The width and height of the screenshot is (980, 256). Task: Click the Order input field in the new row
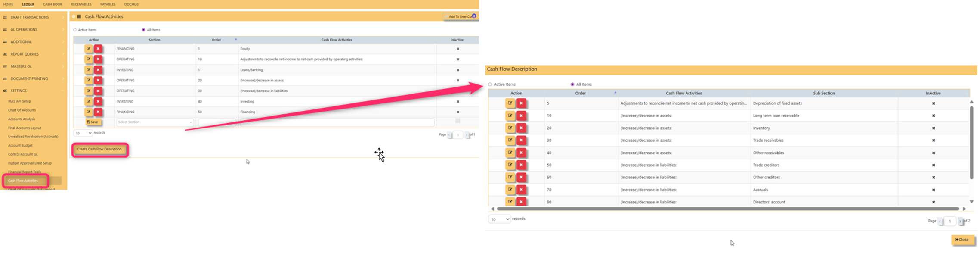(x=217, y=122)
